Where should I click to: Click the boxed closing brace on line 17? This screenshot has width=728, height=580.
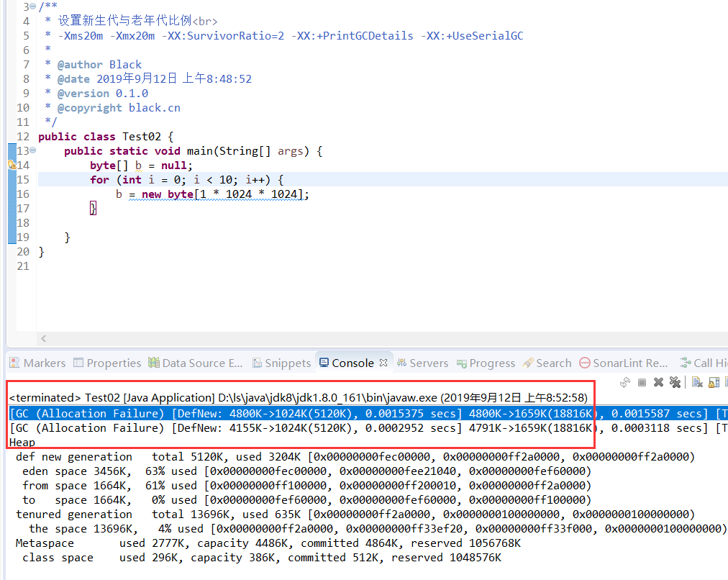coord(93,208)
